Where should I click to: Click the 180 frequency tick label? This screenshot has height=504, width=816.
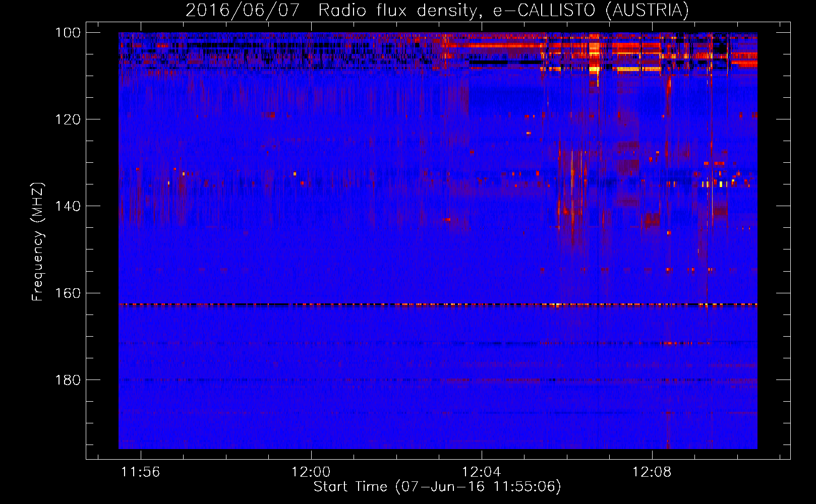click(x=68, y=380)
